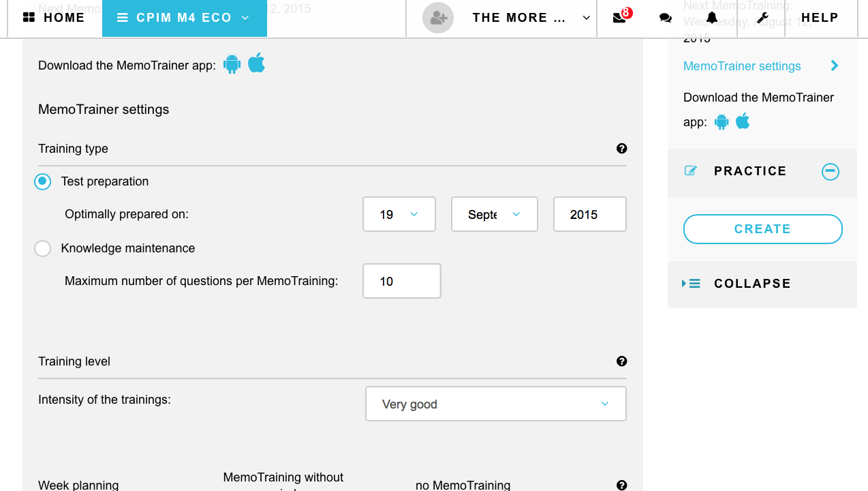Viewport: 868px width, 491px height.
Task: Click the PRACTICE edit pencil icon
Action: [690, 170]
